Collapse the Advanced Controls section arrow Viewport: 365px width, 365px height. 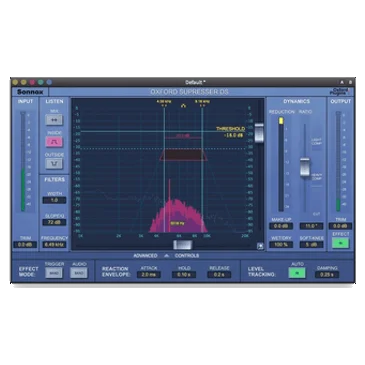point(166,256)
